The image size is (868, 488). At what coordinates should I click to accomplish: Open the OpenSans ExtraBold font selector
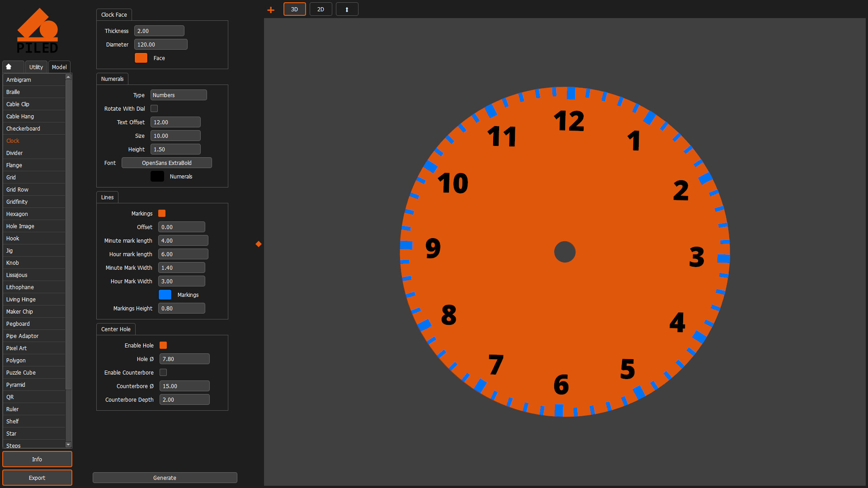[166, 163]
